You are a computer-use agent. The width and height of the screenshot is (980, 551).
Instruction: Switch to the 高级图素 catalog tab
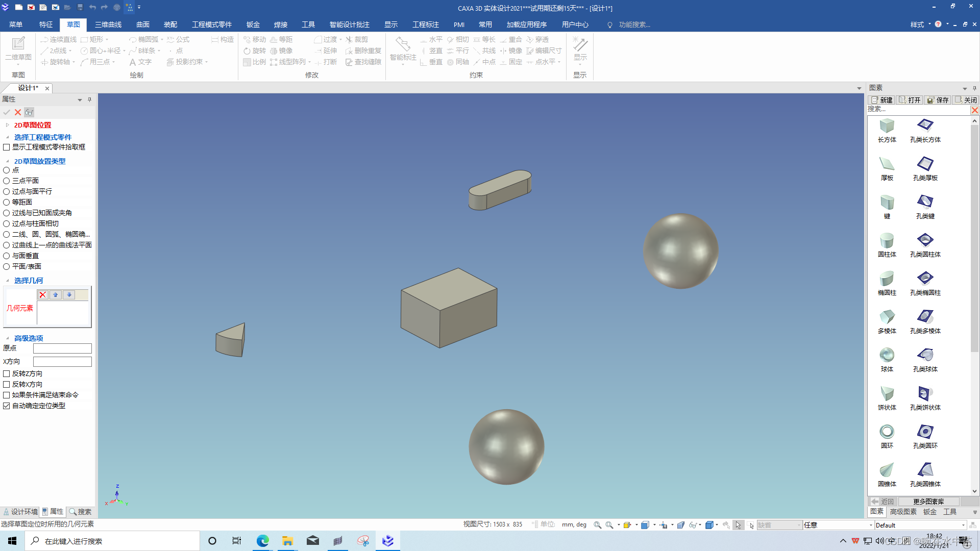903,512
